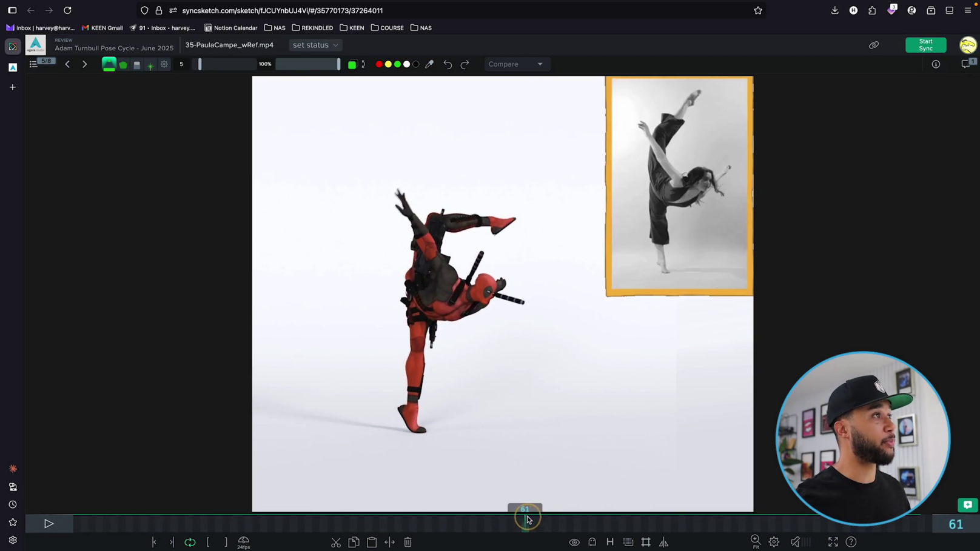Toggle annotation visibility with eye icon
Screen dimensions: 980x551
[574, 542]
